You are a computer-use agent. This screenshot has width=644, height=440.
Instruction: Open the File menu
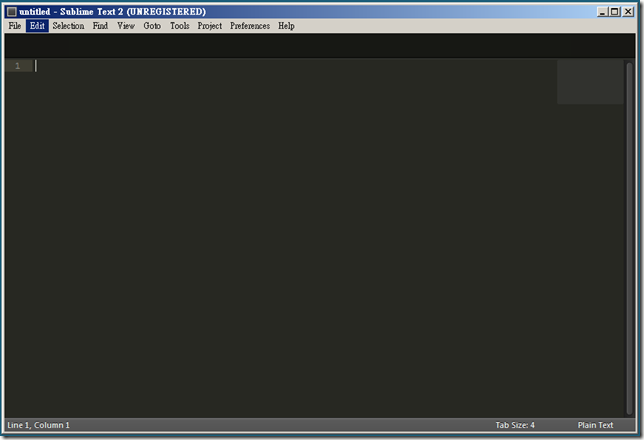pos(14,26)
